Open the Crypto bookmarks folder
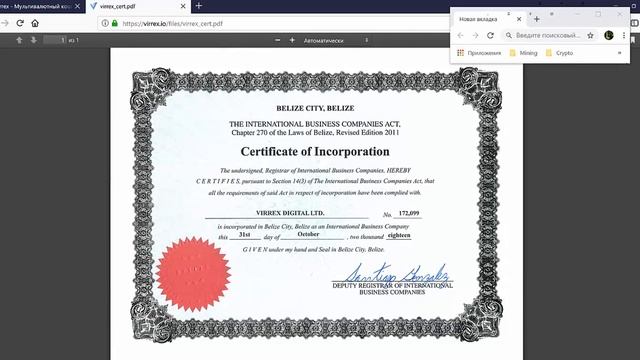Screen dimensions: 640x360 click(x=560, y=53)
